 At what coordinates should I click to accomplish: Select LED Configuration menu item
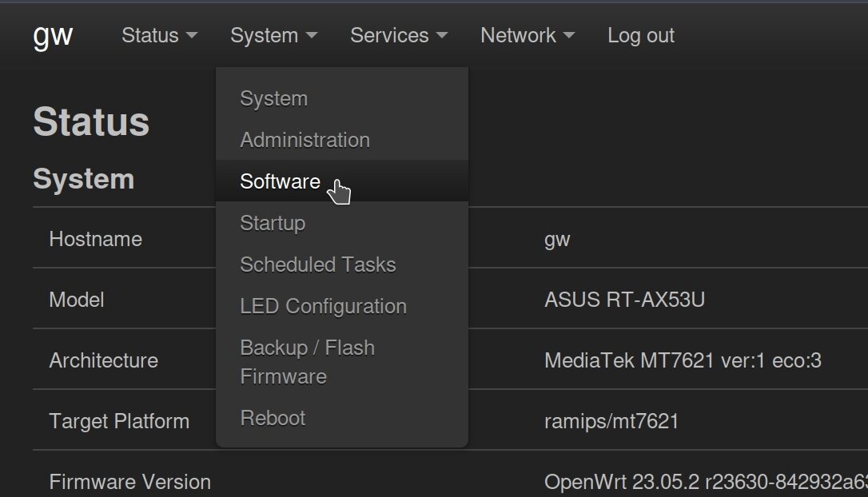point(323,307)
